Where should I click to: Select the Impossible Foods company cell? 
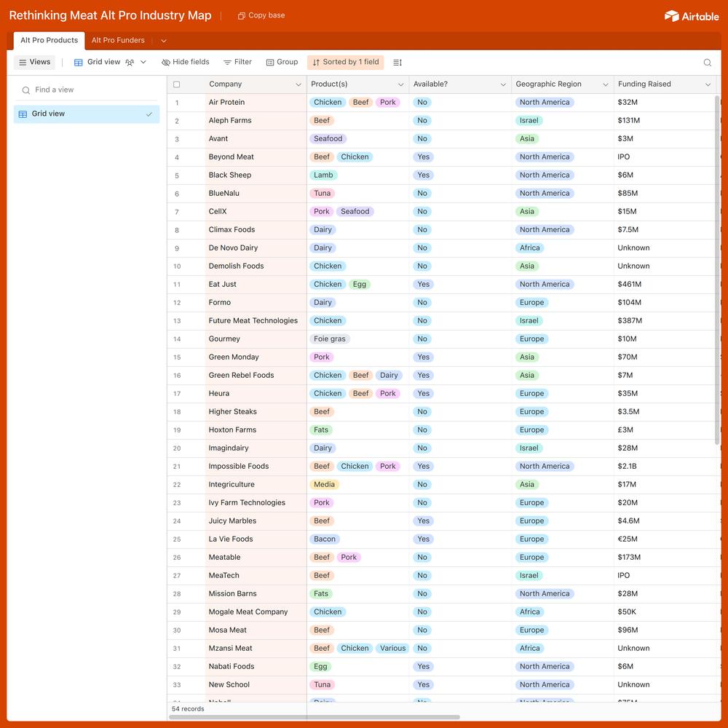pos(256,467)
